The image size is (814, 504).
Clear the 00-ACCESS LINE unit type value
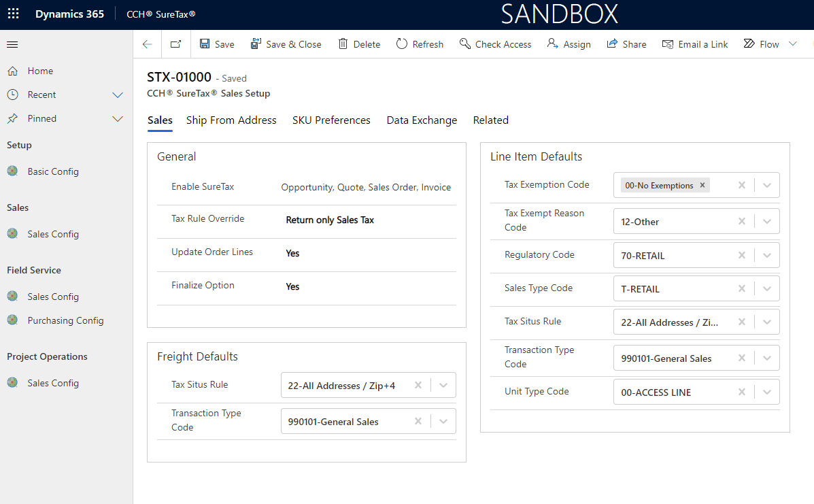click(x=742, y=392)
